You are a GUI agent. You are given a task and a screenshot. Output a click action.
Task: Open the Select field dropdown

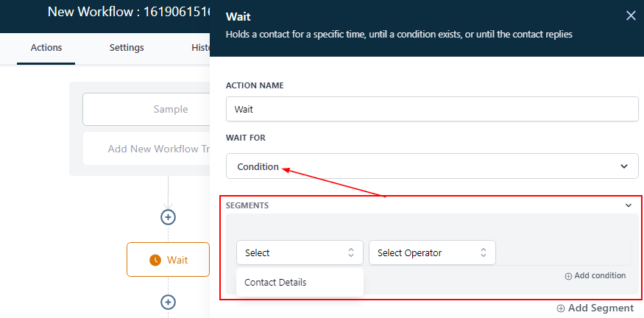300,252
